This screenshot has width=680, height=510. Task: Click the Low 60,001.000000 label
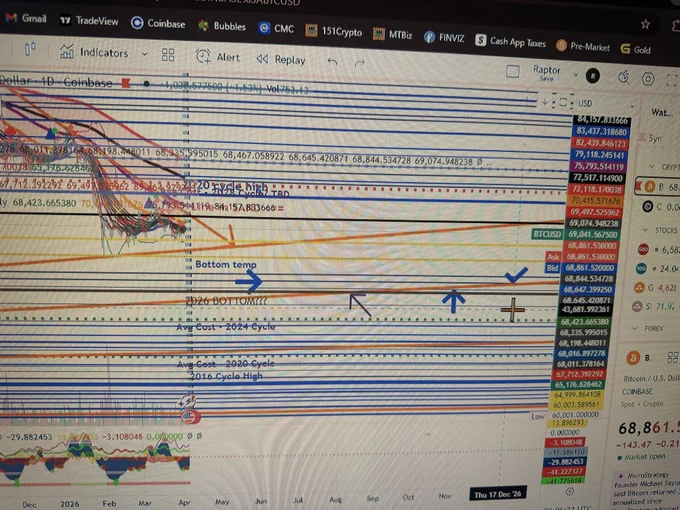(565, 415)
